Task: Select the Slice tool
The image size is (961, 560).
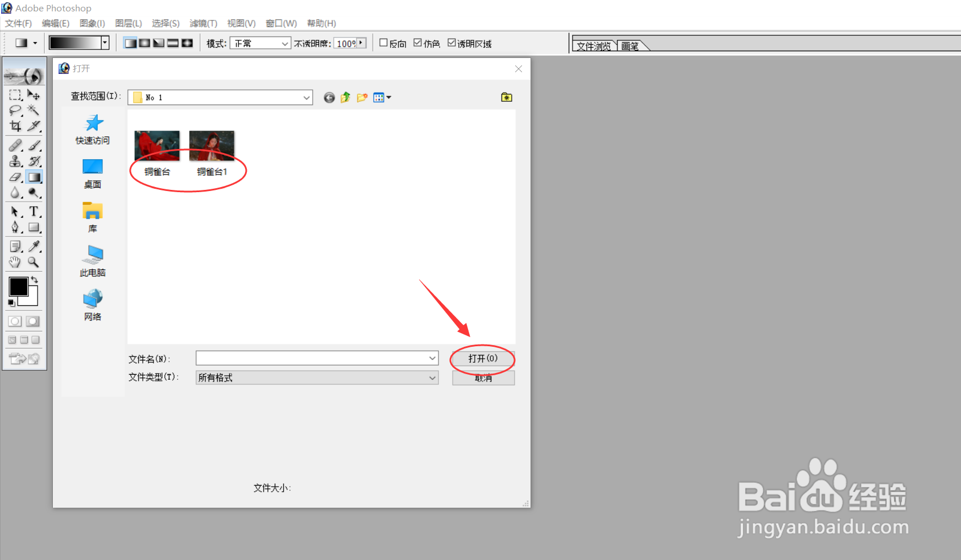Action: coord(34,126)
